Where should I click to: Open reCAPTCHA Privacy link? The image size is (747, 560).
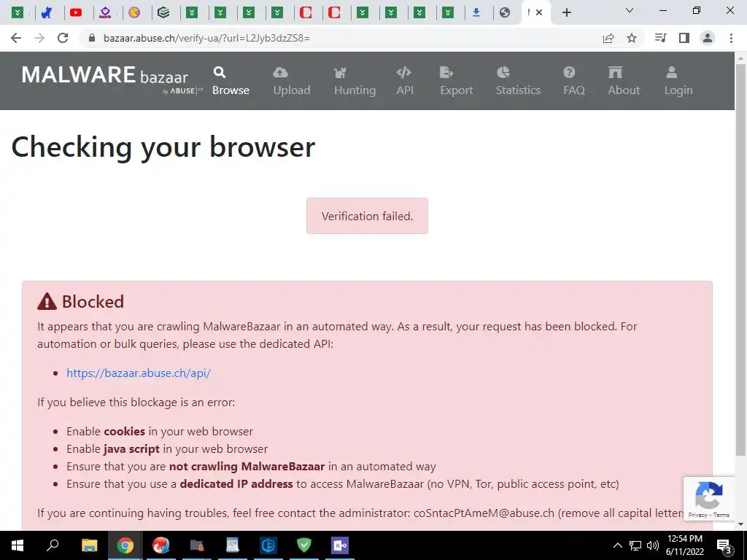[697, 515]
